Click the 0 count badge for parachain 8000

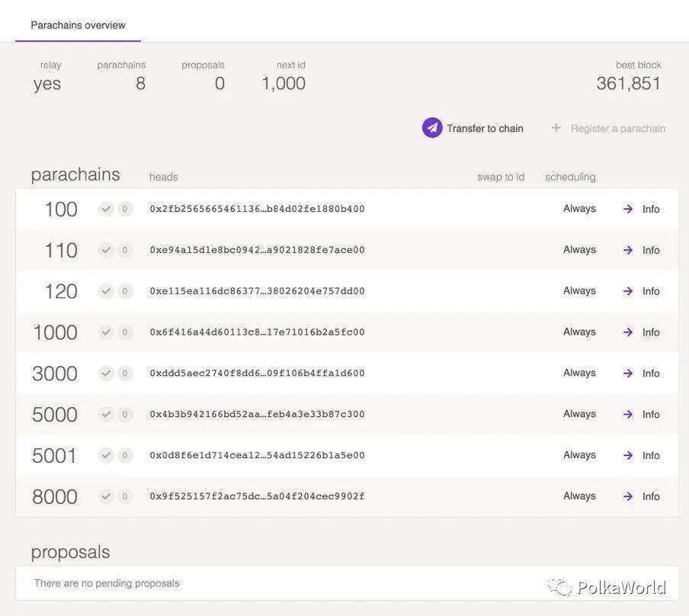click(125, 496)
